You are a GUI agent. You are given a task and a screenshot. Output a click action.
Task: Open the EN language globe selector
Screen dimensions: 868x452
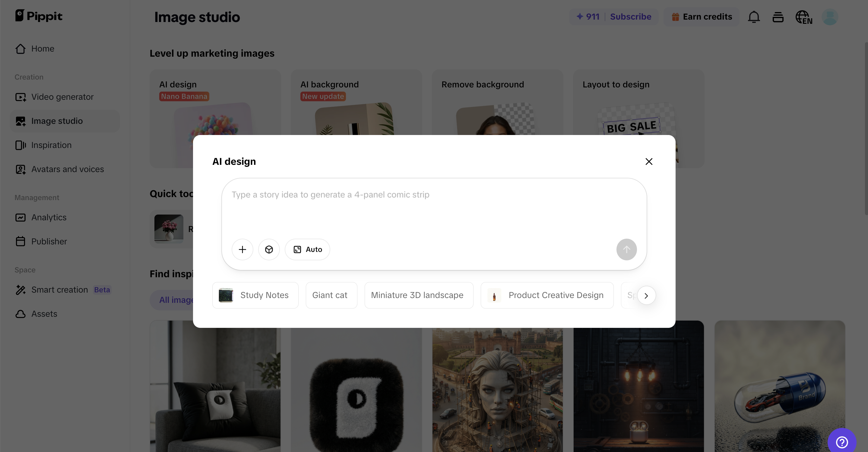click(x=804, y=17)
